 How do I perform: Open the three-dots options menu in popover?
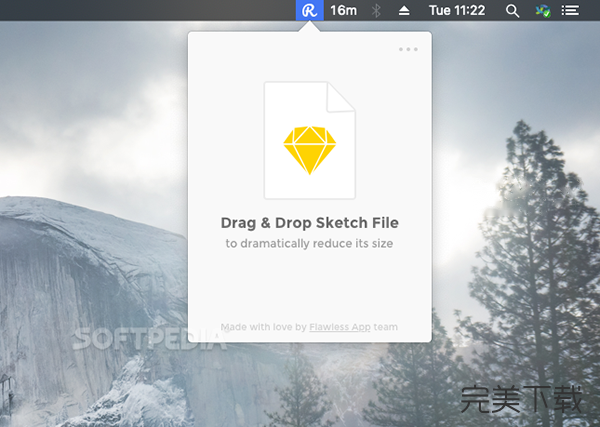[408, 48]
